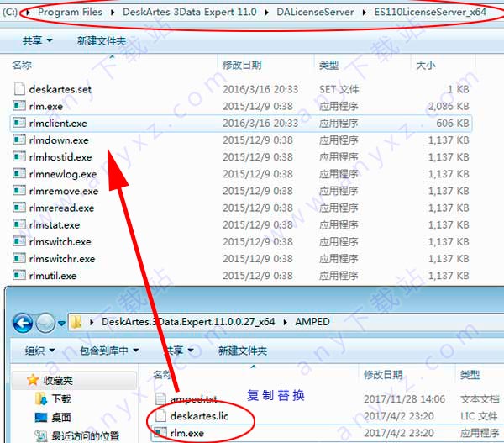Screen dimensions: 504x443
Task: Open the 包含到库中 dropdown in AMPED window
Action: click(109, 351)
